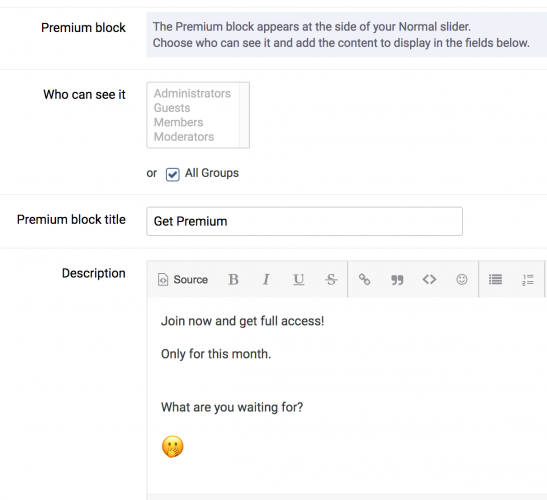Click the emoji in description text
Screen dimensions: 547x500
tap(173, 446)
